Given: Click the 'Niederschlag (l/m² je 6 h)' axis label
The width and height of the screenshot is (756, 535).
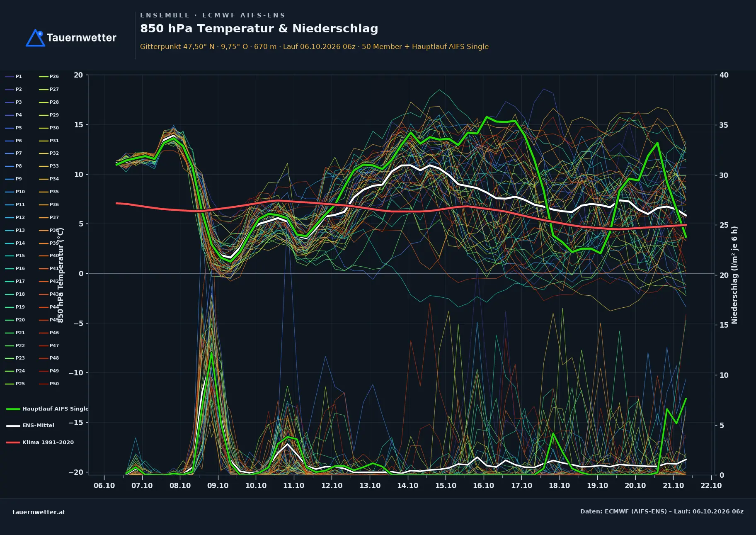Looking at the screenshot, I should (x=734, y=275).
